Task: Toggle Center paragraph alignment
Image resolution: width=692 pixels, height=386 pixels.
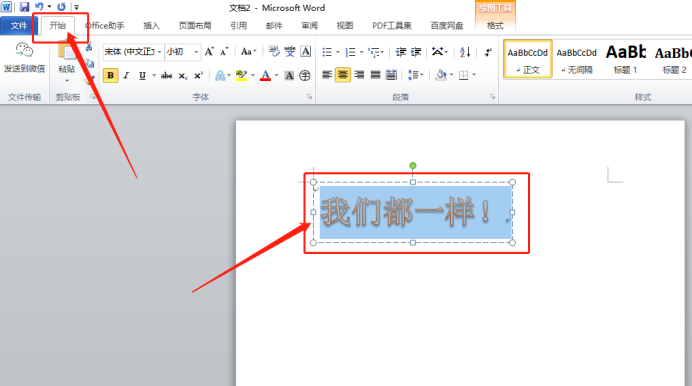Action: pyautogui.click(x=343, y=75)
